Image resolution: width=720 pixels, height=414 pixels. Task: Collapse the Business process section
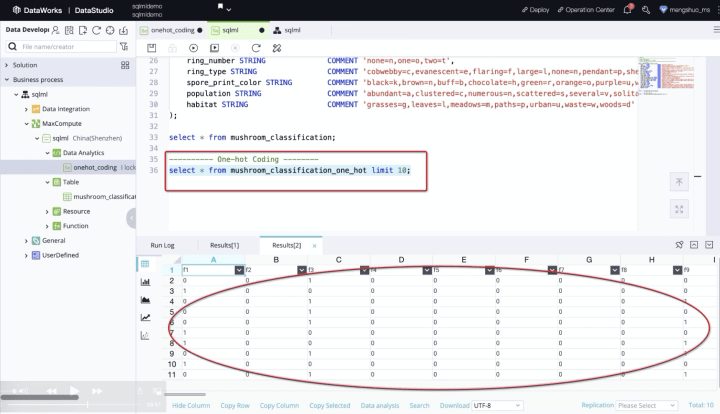[7, 79]
